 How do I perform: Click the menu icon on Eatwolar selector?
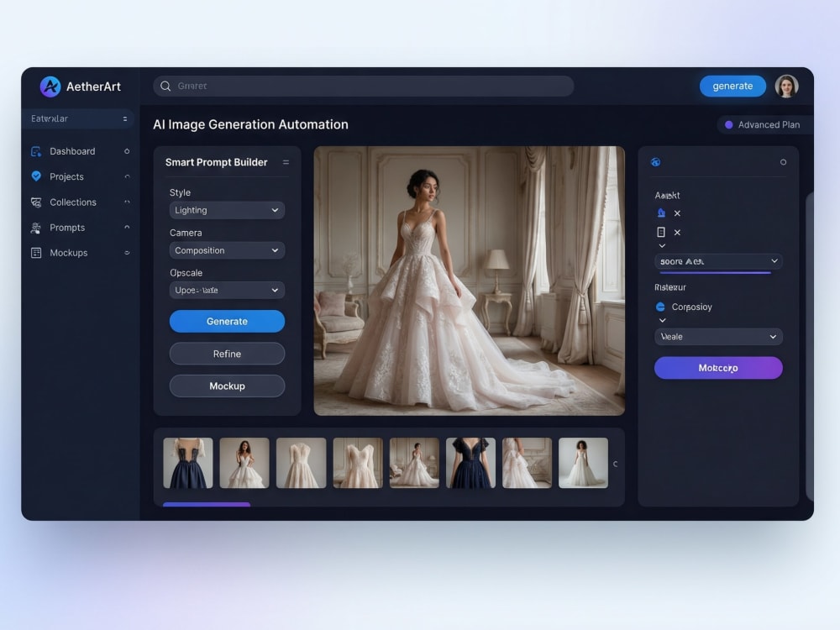click(x=125, y=119)
